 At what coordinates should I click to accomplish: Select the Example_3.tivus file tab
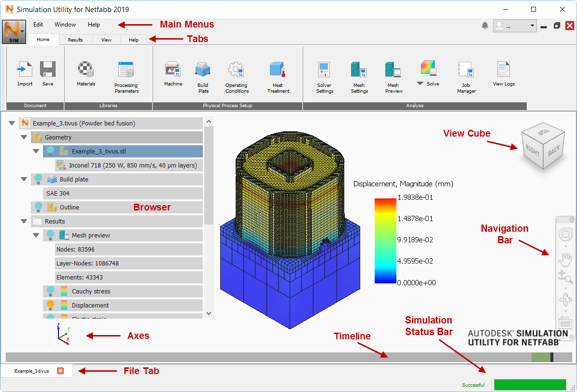point(32,371)
